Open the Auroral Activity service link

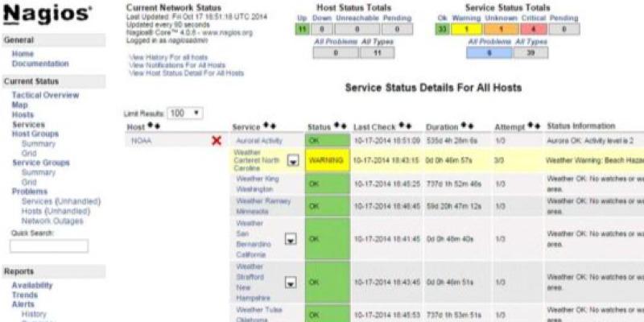point(258,140)
